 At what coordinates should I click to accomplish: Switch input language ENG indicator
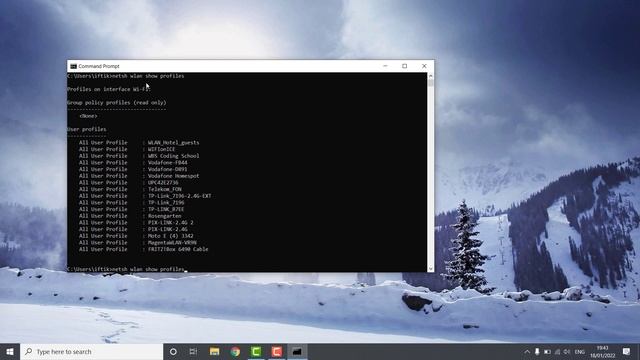(580, 351)
